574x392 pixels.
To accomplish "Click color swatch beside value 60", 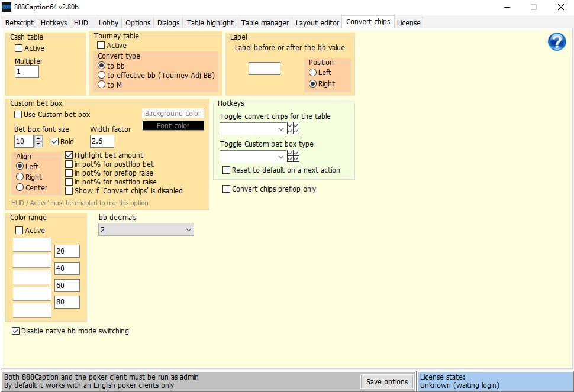I will [32, 277].
